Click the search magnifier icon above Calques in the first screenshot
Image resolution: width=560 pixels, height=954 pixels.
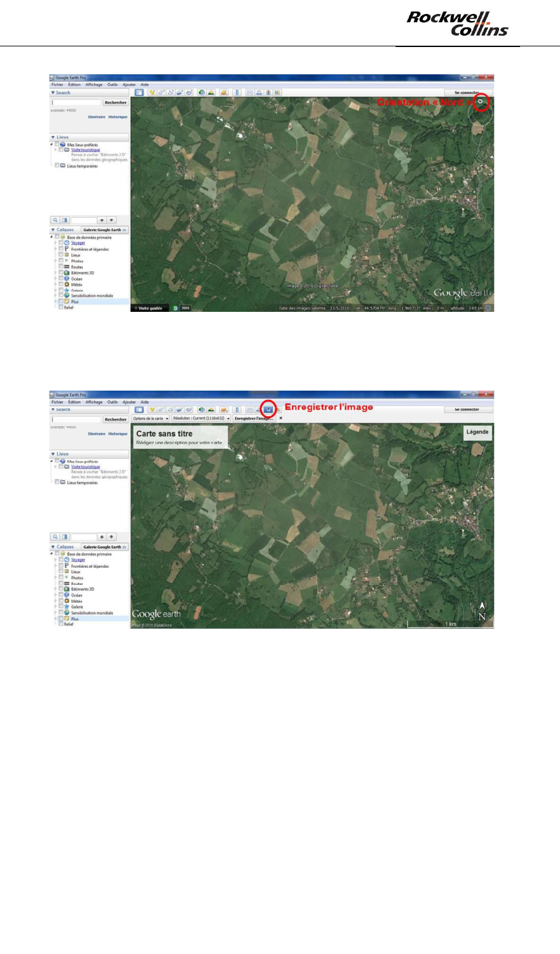pyautogui.click(x=55, y=220)
